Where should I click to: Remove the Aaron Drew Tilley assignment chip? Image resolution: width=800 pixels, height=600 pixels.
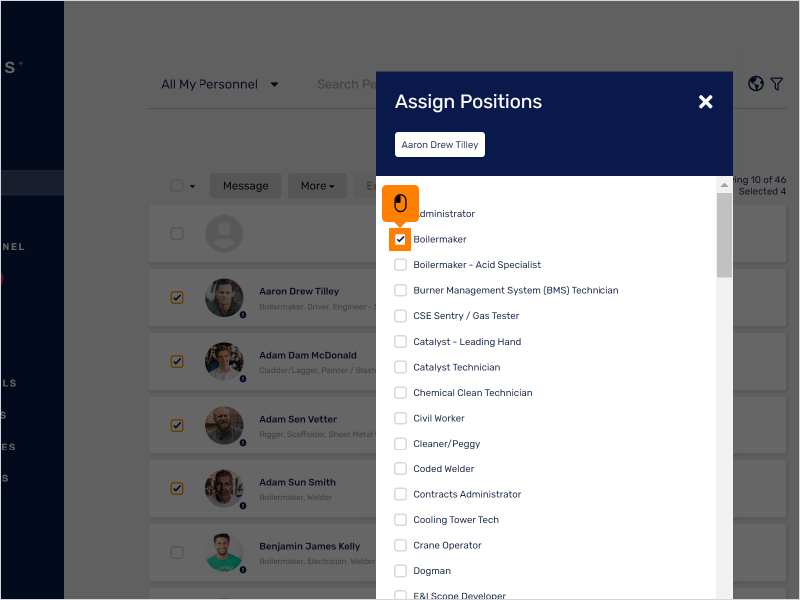439,144
